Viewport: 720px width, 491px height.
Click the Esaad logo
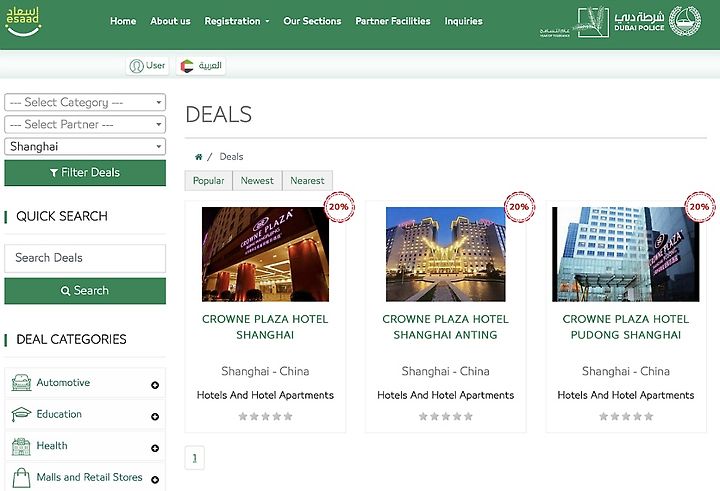click(23, 21)
